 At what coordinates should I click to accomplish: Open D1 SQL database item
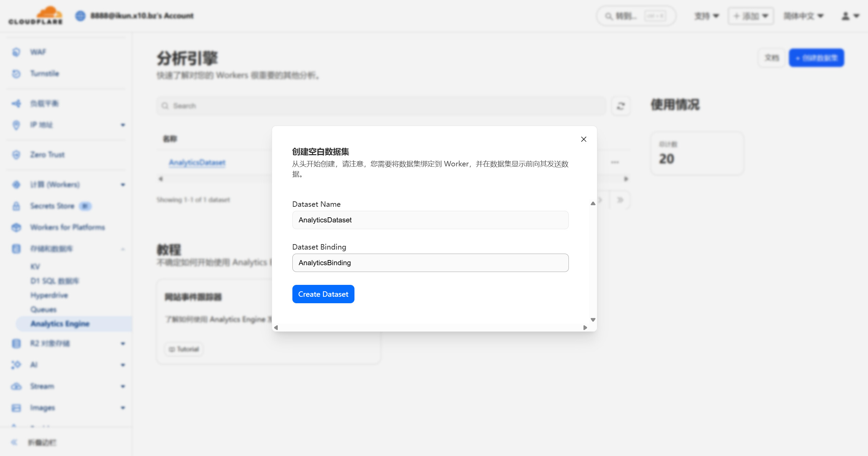click(x=54, y=281)
